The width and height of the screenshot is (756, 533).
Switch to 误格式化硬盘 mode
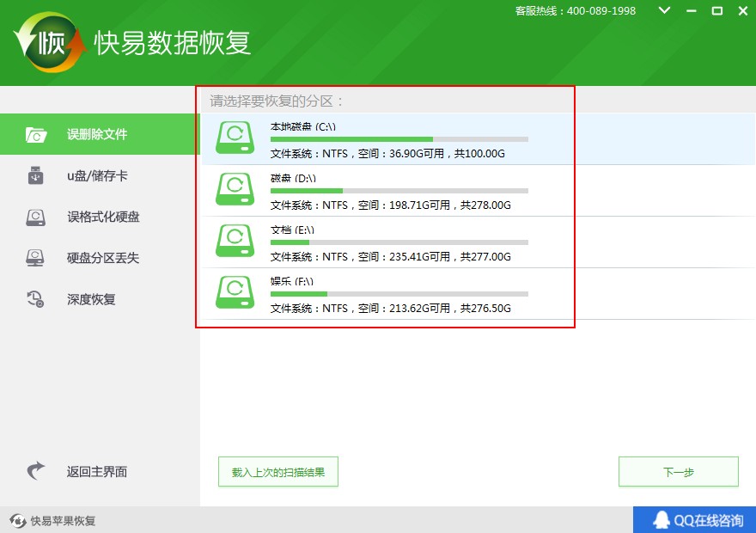coord(103,217)
